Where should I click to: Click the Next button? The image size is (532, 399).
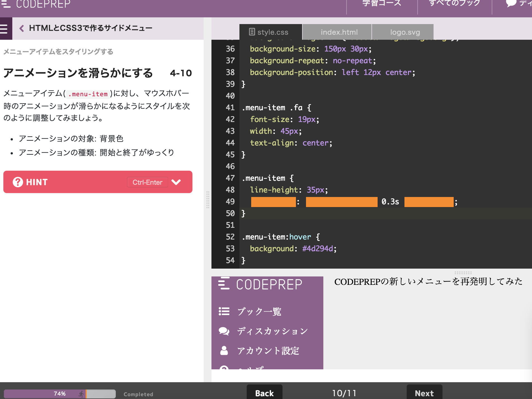pyautogui.click(x=424, y=392)
